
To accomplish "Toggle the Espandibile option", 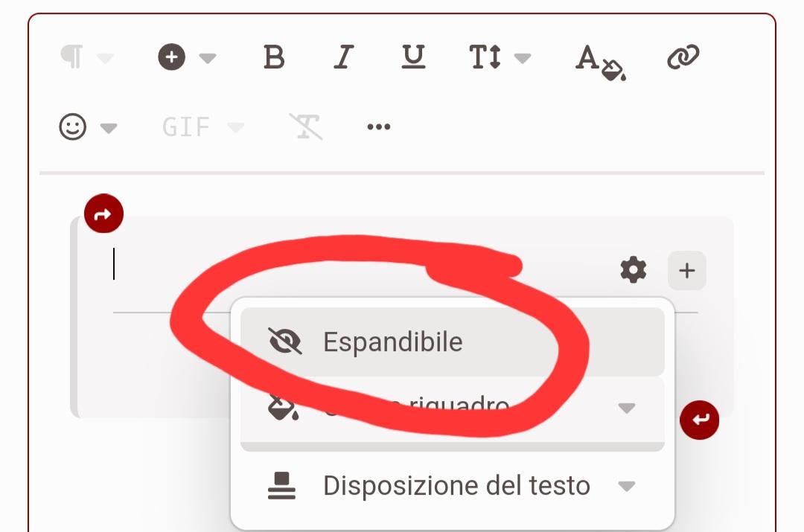I will (x=453, y=342).
